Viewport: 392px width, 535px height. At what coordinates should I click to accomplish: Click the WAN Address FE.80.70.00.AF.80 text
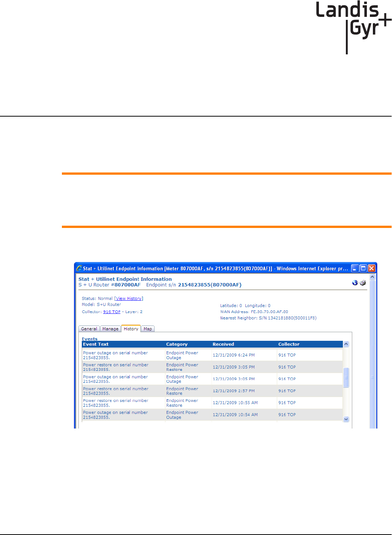[x=254, y=312]
